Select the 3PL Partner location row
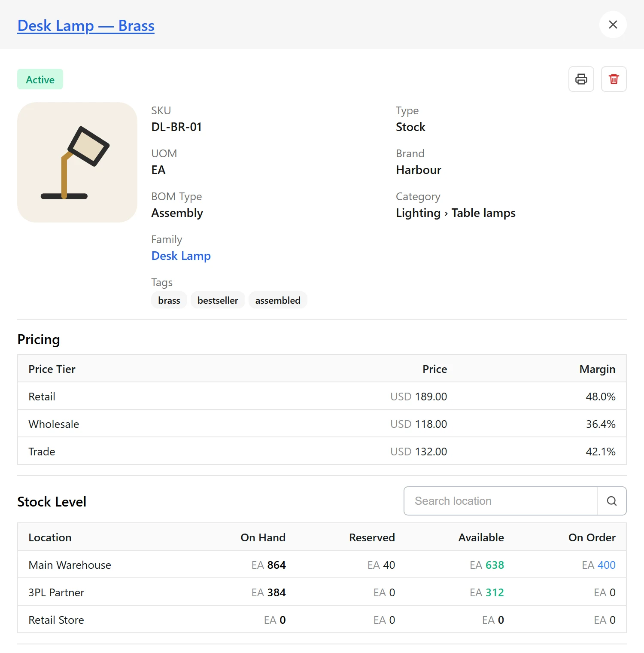This screenshot has width=644, height=653. point(322,592)
